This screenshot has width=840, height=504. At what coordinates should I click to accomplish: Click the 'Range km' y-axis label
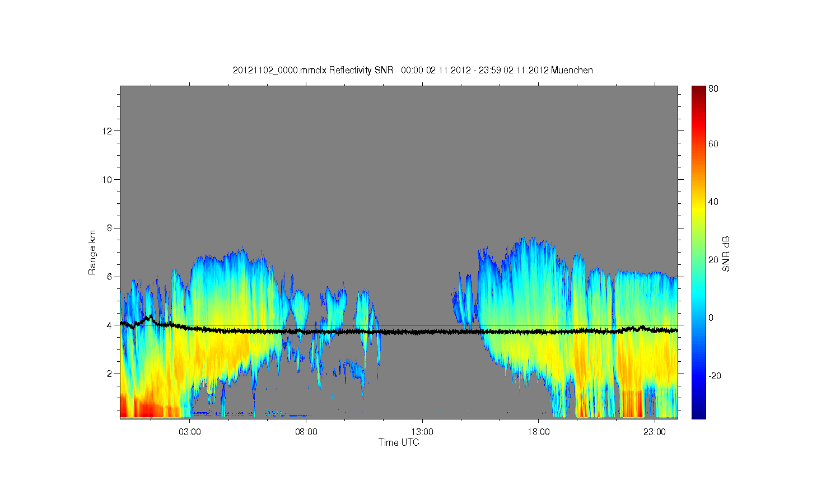[92, 253]
